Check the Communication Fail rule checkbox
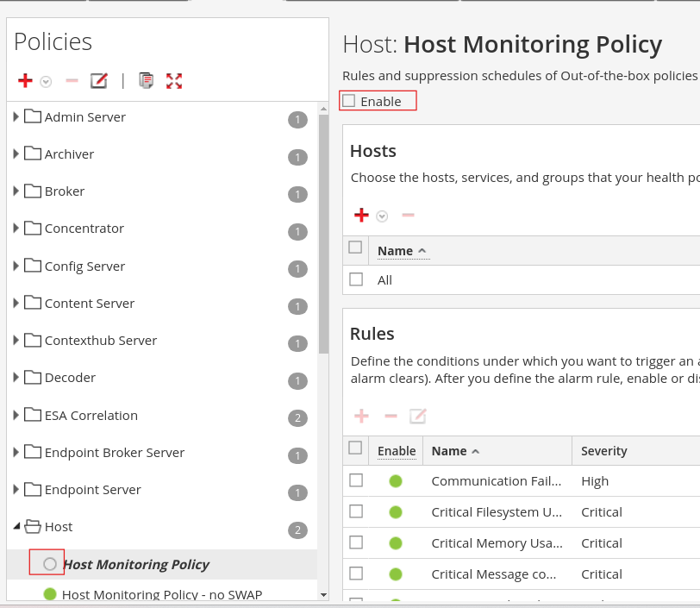 pos(356,480)
